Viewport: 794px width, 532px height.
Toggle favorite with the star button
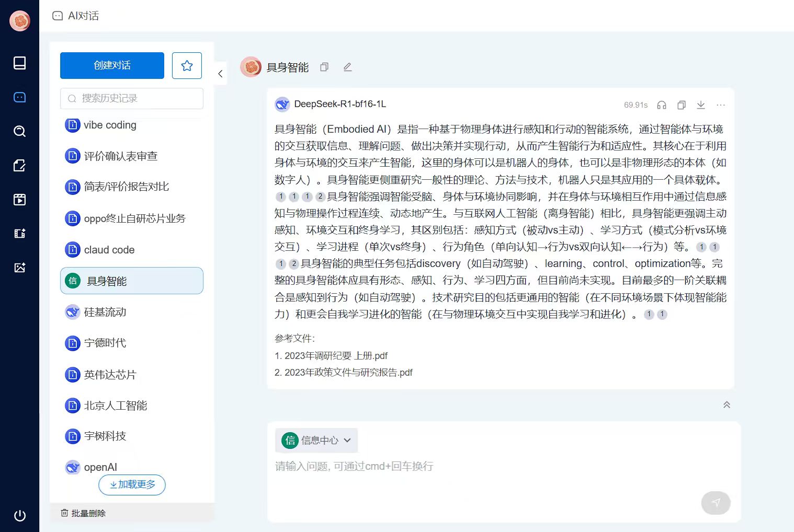tap(187, 65)
